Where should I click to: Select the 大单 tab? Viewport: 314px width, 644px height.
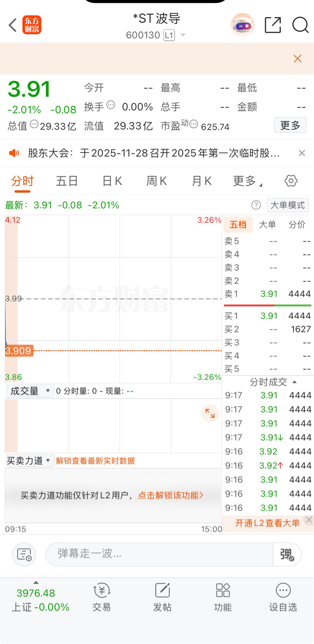point(267,224)
